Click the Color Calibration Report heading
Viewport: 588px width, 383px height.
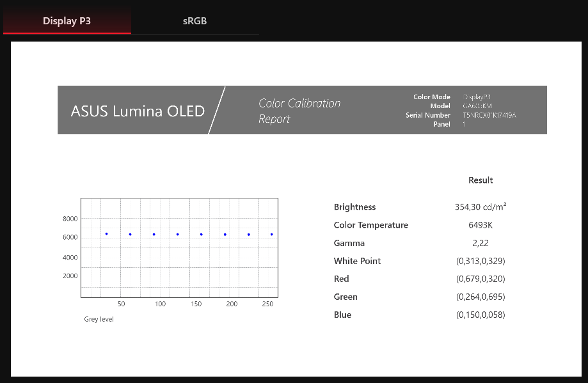tap(299, 111)
